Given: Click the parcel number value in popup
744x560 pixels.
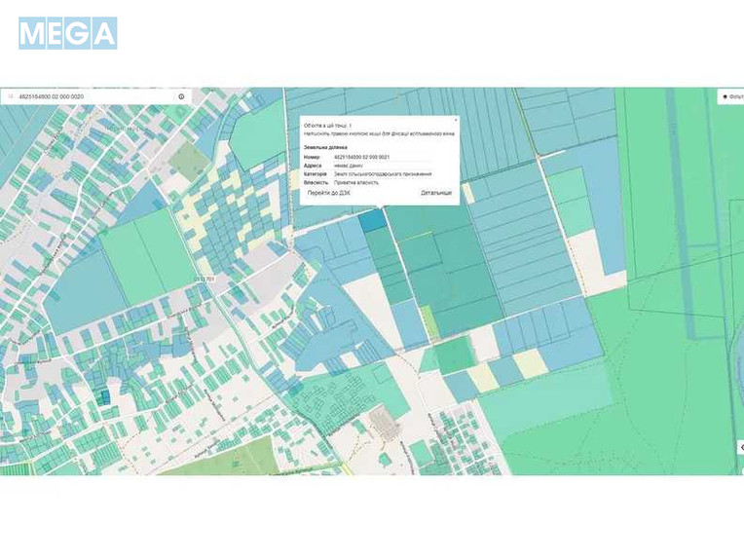Looking at the screenshot, I should [x=361, y=156].
